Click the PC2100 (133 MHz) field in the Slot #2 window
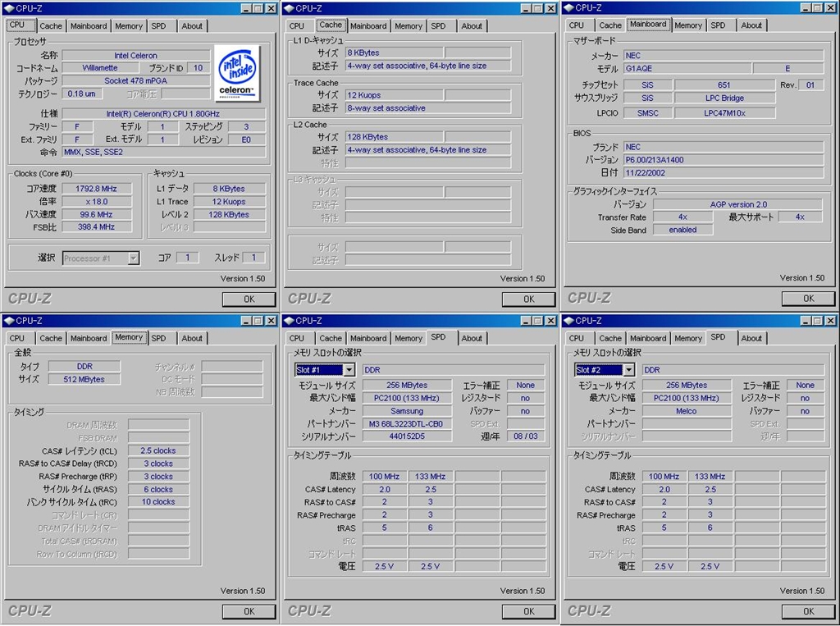 pyautogui.click(x=687, y=398)
